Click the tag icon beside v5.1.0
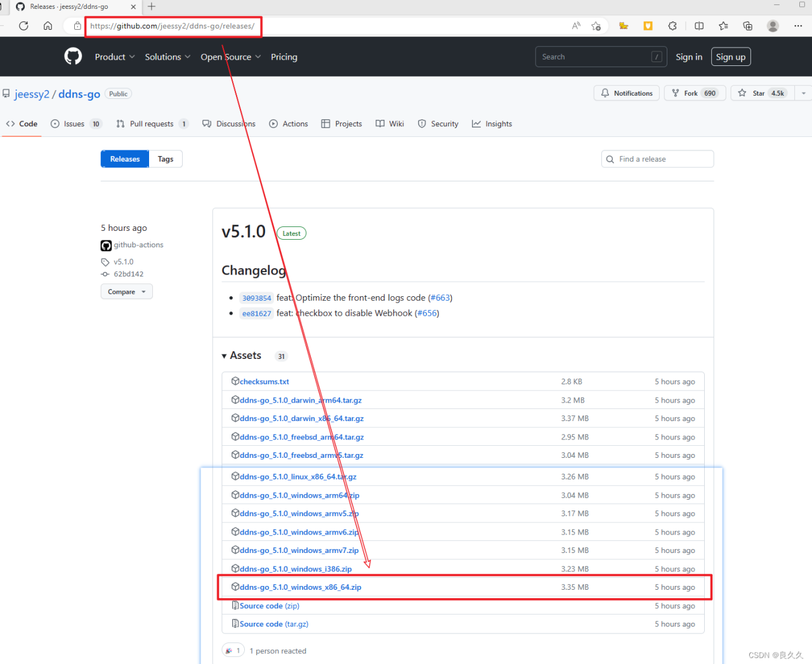This screenshot has width=812, height=664. coord(105,261)
